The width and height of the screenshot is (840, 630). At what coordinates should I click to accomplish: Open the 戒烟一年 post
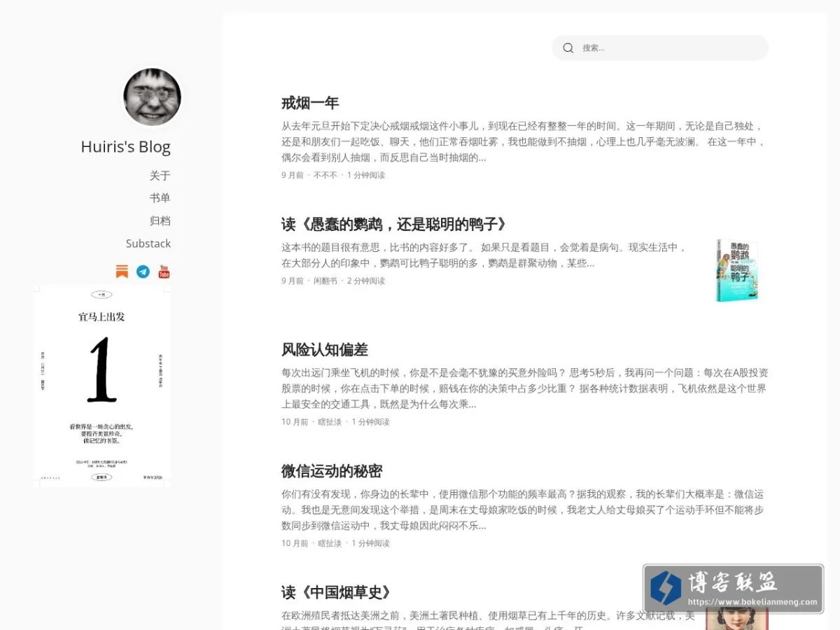tap(310, 103)
